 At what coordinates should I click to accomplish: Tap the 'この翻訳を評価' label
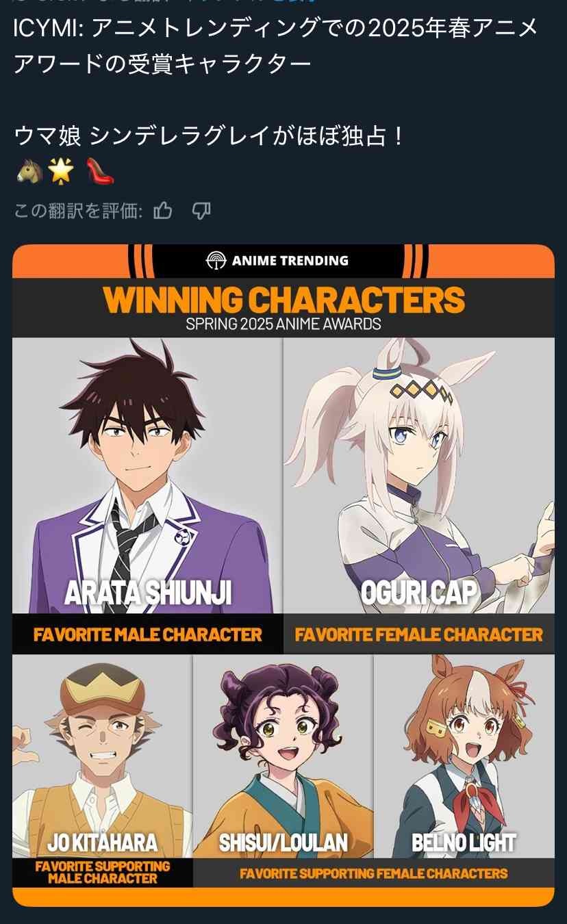pyautogui.click(x=78, y=211)
